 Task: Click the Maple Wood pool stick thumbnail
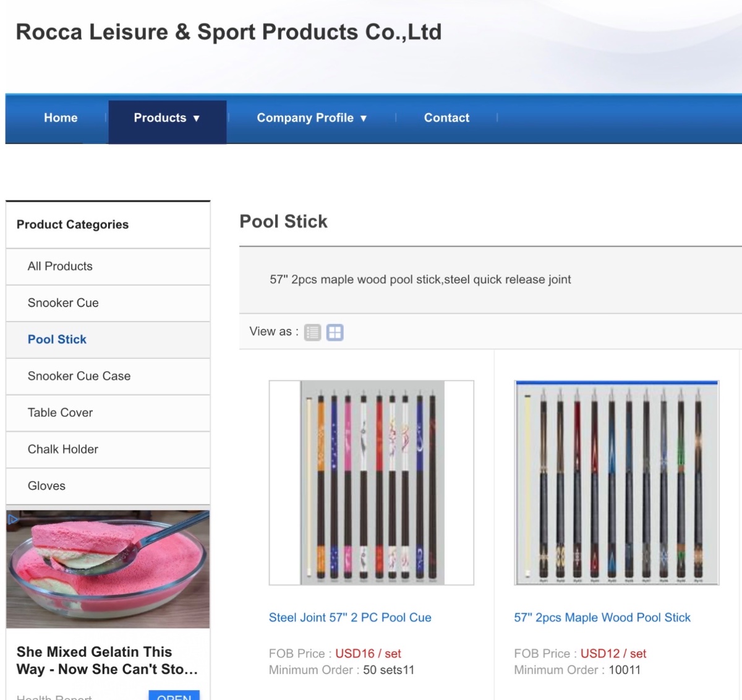tap(616, 482)
